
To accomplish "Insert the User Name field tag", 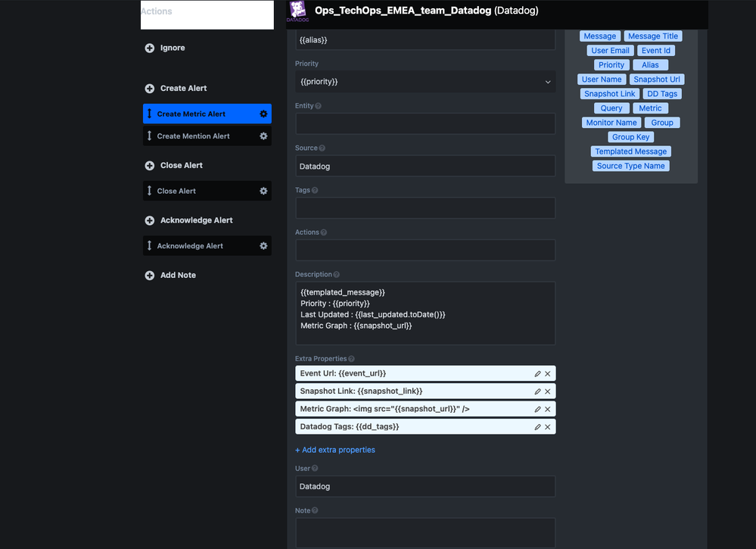I will point(602,80).
